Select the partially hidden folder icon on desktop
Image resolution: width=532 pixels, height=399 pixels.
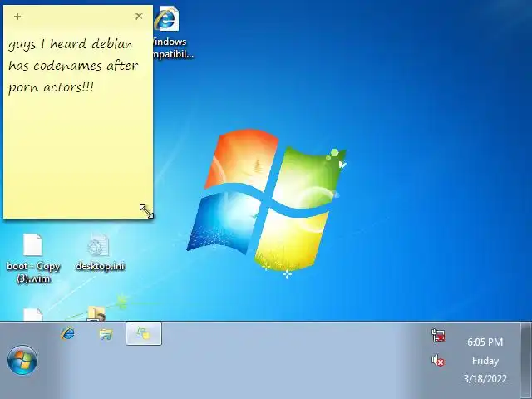[96, 313]
